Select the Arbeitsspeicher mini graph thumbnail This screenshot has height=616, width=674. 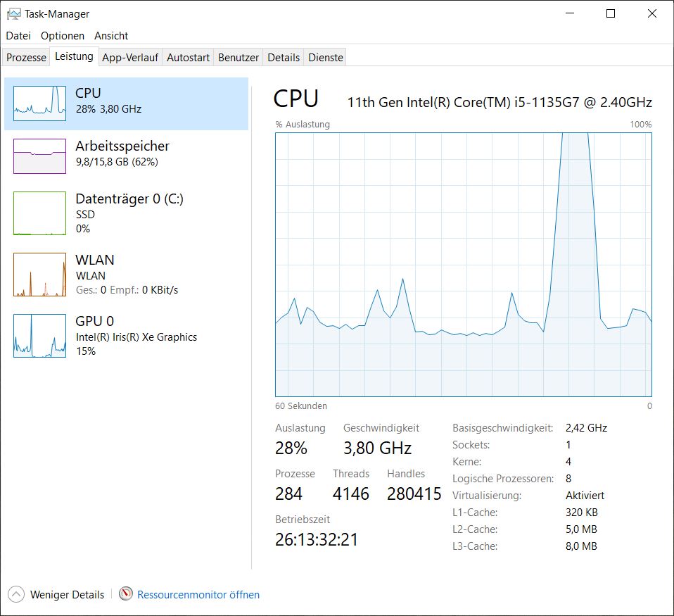pyautogui.click(x=39, y=156)
